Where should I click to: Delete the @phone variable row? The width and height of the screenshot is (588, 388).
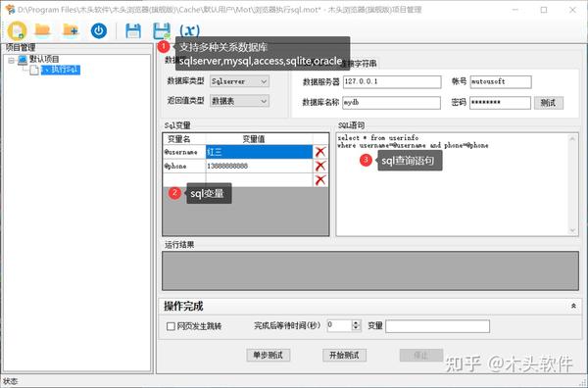pyautogui.click(x=320, y=166)
